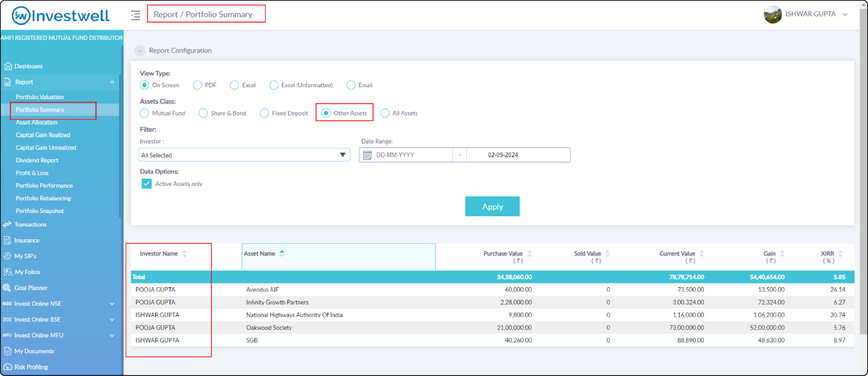Click the My Documents icon

point(8,351)
